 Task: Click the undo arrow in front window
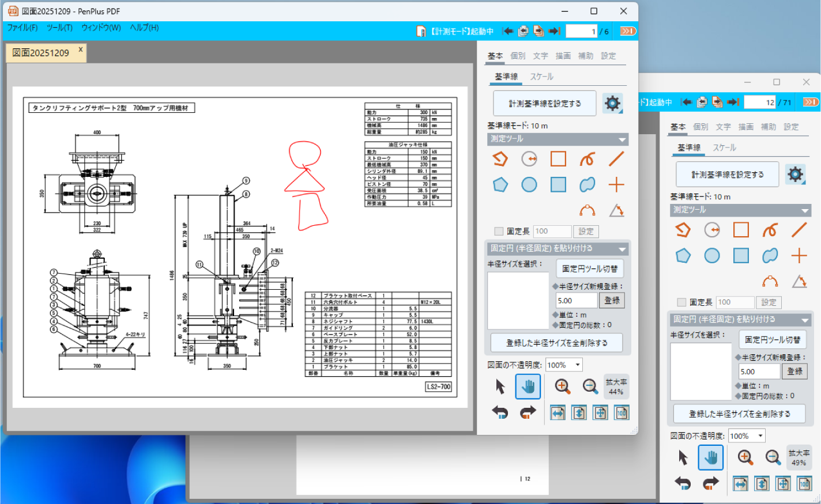(x=500, y=412)
